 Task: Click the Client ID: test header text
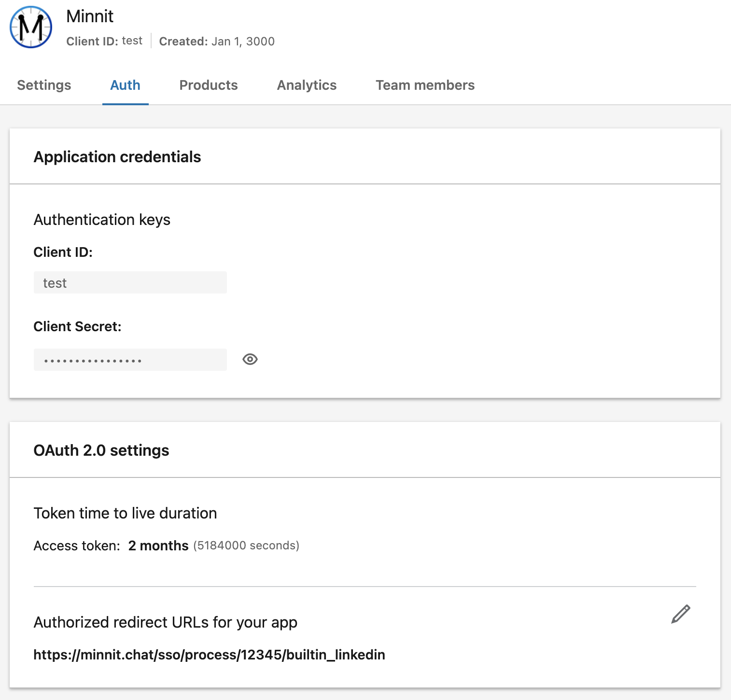tap(105, 41)
